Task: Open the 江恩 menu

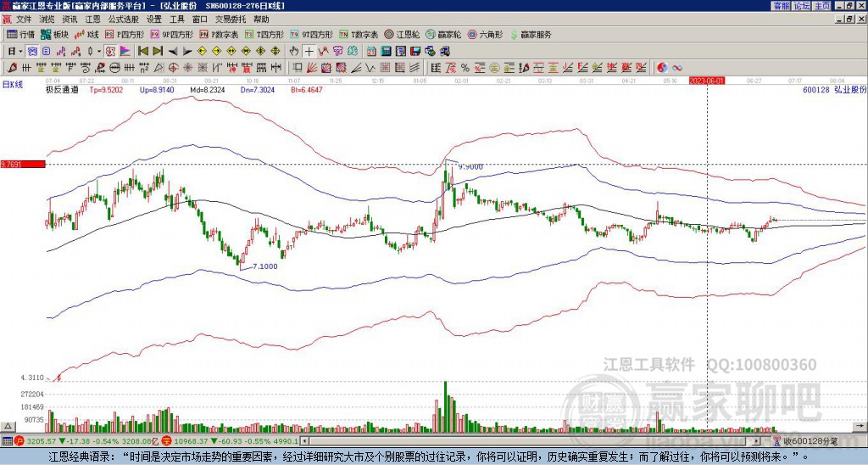Action: [x=92, y=20]
